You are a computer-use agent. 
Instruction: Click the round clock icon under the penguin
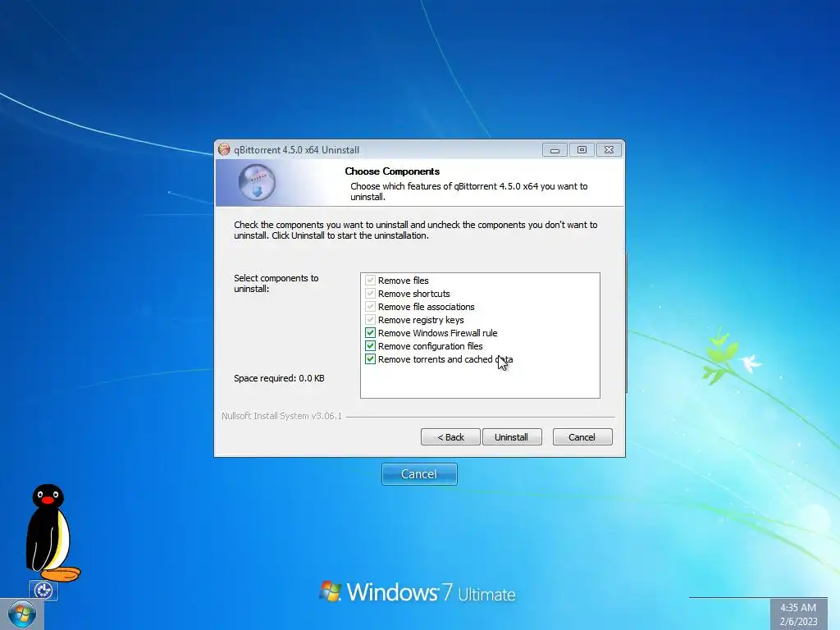coord(43,591)
